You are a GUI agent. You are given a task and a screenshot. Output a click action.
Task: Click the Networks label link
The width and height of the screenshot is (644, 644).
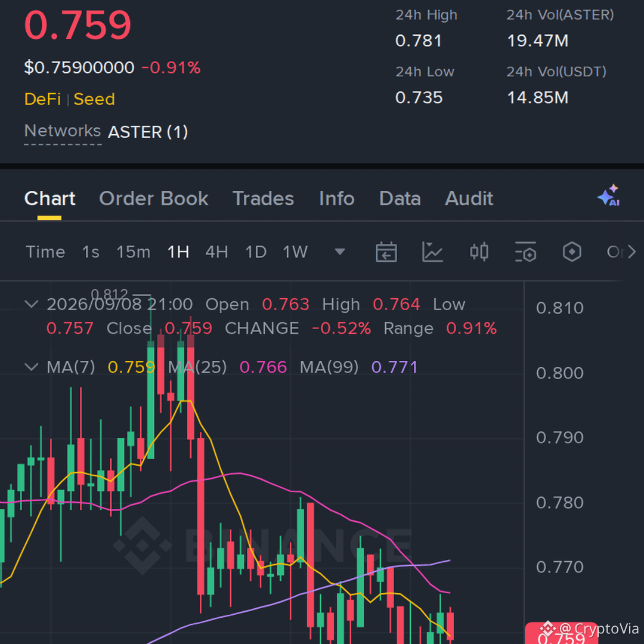(x=63, y=131)
